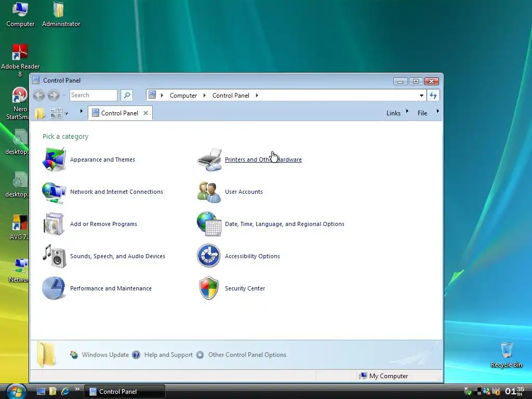Click the search magnifier button
The image size is (532, 399).
pos(127,96)
